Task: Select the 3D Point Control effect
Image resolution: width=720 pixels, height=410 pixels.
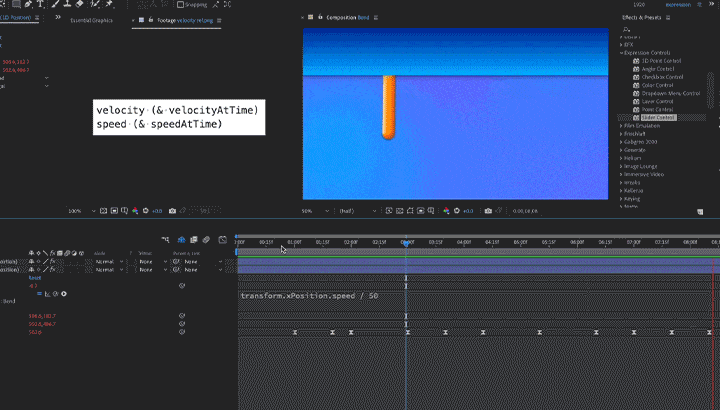Action: point(661,61)
